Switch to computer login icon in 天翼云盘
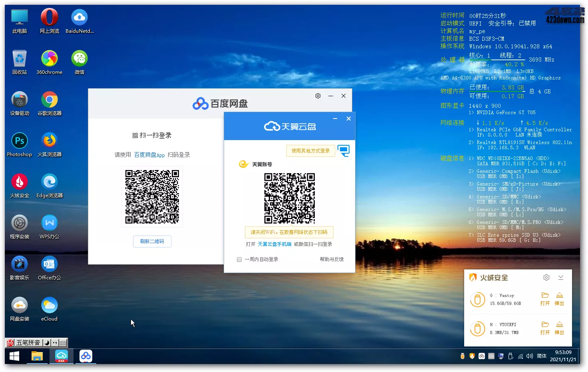Image resolution: width=588 pixels, height=372 pixels. (344, 150)
